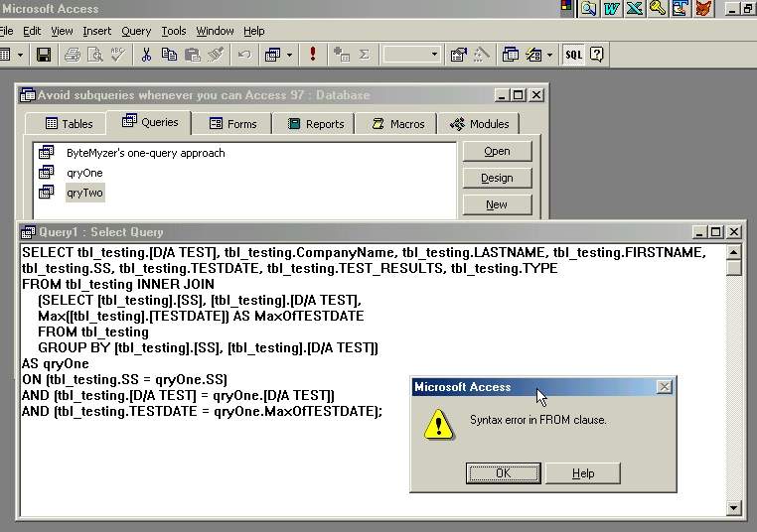Select ByteMyzer's one-query approach query

click(x=145, y=153)
